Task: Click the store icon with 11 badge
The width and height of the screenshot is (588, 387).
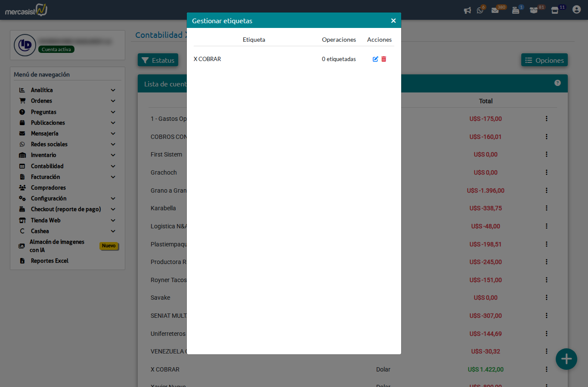Action: click(x=555, y=10)
